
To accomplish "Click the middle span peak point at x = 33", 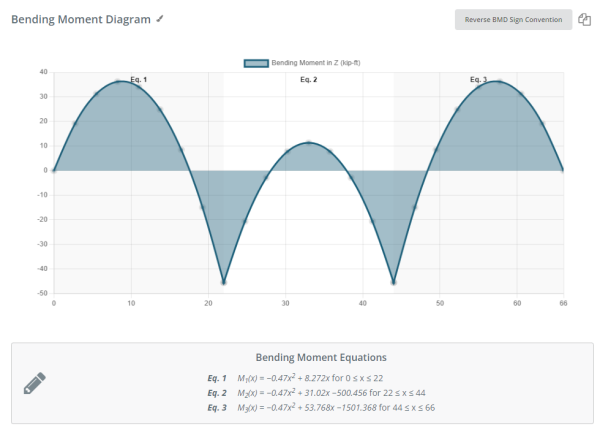I will (309, 143).
